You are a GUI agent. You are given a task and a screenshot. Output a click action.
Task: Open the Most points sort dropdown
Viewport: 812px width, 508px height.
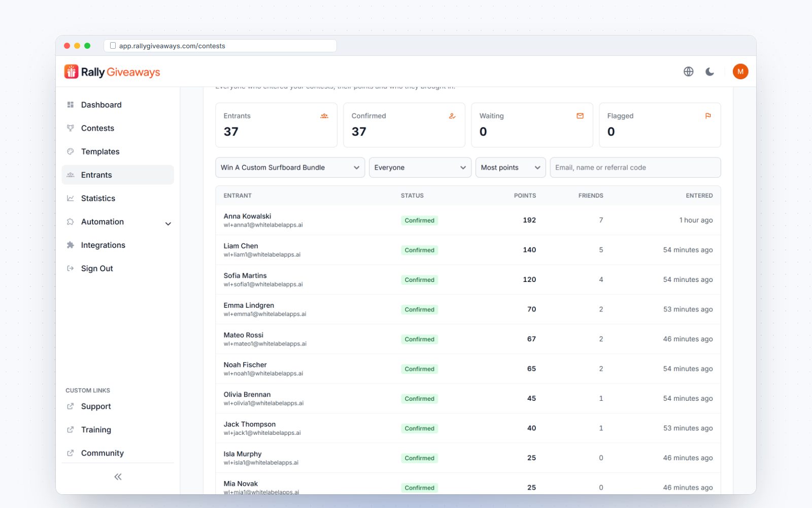tap(511, 168)
